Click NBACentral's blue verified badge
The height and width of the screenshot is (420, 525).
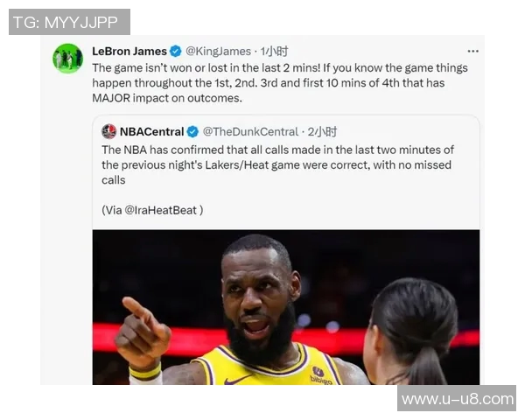[192, 132]
